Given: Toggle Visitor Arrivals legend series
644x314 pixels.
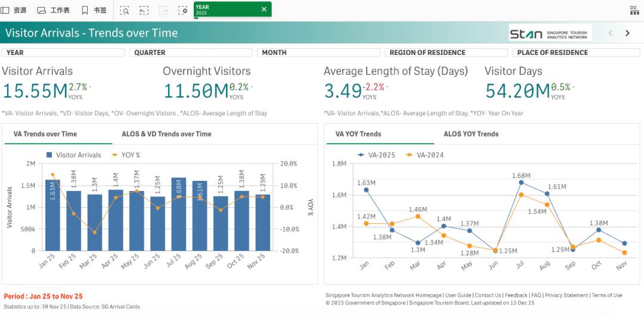Looking at the screenshot, I should click(73, 155).
